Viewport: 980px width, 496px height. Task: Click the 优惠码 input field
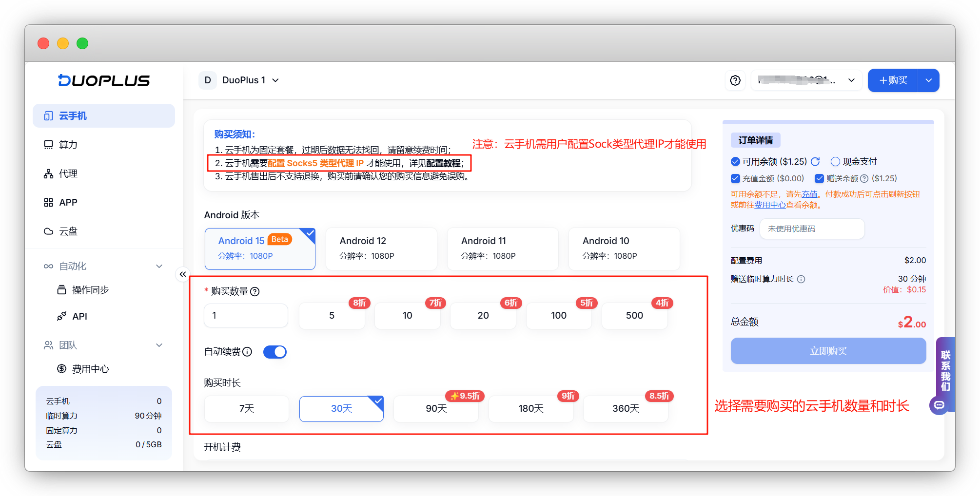[x=812, y=229]
